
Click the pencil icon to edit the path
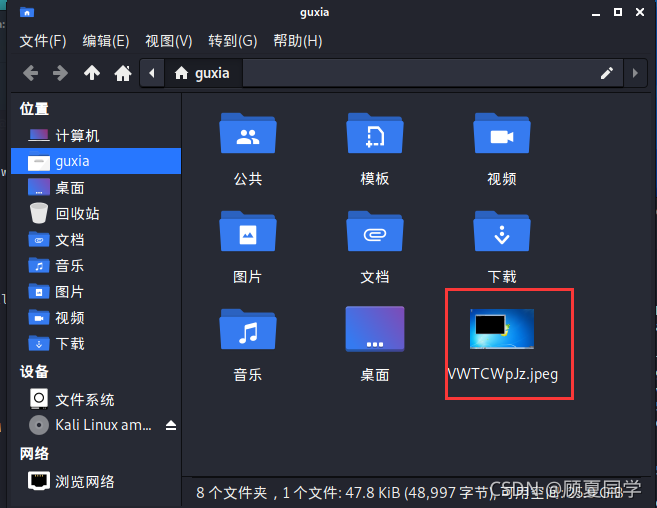[x=607, y=73]
